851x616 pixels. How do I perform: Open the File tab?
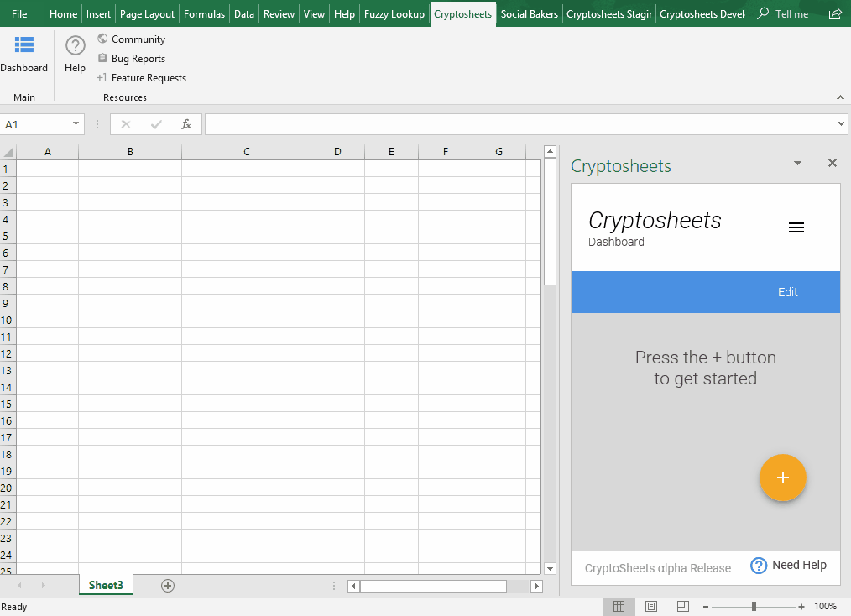pyautogui.click(x=19, y=13)
